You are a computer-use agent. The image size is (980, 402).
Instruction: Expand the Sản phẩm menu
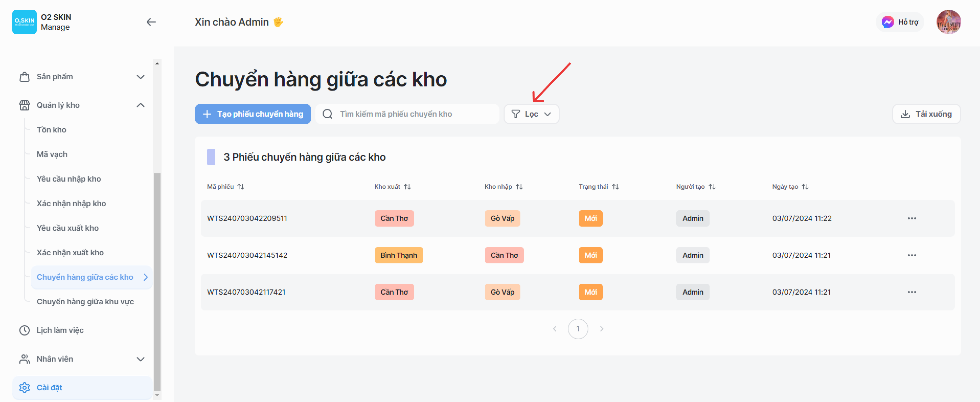click(x=140, y=76)
